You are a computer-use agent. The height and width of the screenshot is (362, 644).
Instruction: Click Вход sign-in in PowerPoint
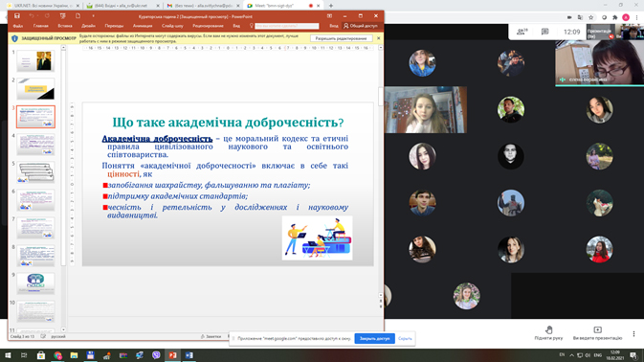click(x=334, y=26)
